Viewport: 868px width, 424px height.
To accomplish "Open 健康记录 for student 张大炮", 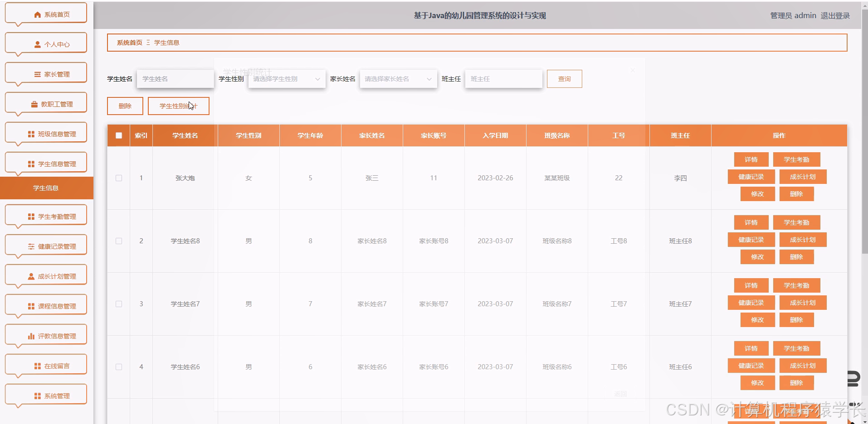I will click(751, 177).
